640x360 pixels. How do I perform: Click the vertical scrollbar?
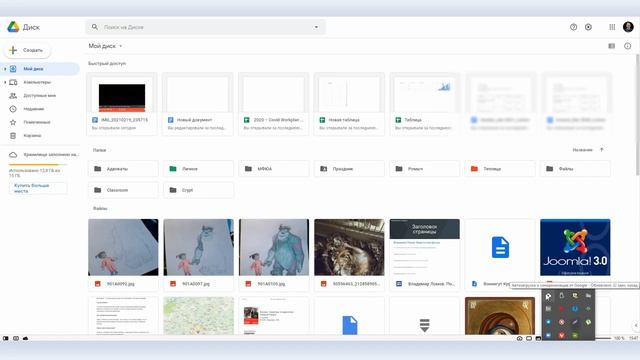point(638,115)
